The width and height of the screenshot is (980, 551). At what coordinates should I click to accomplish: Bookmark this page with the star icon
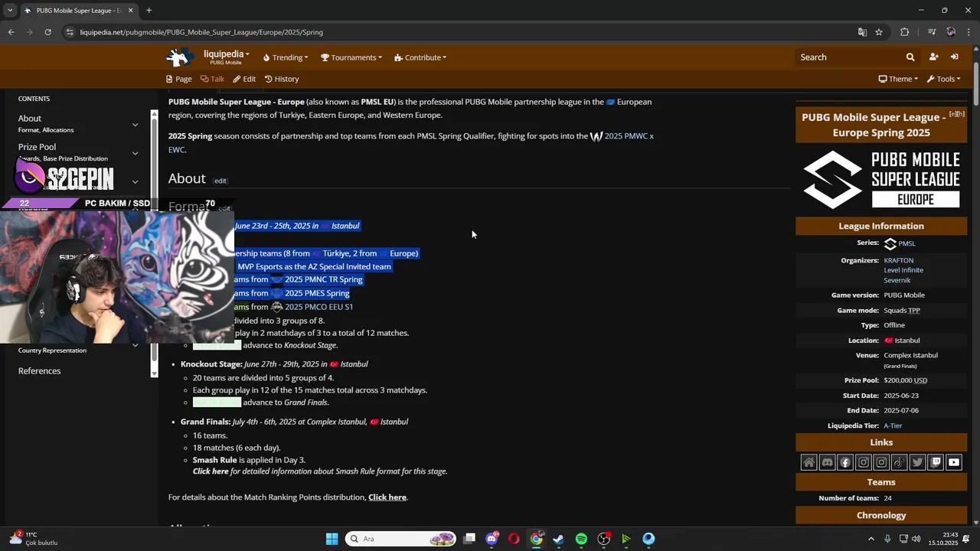pyautogui.click(x=879, y=32)
